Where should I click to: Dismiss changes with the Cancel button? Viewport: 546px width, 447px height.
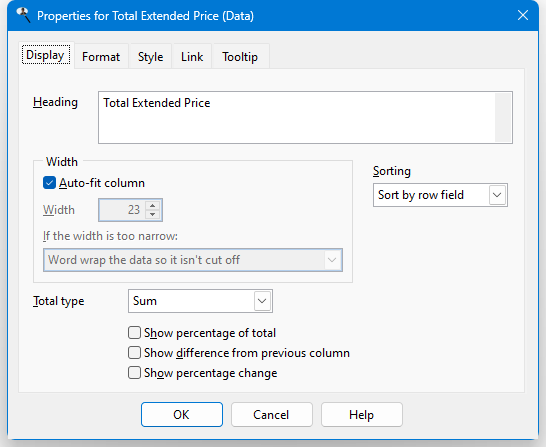click(x=272, y=415)
